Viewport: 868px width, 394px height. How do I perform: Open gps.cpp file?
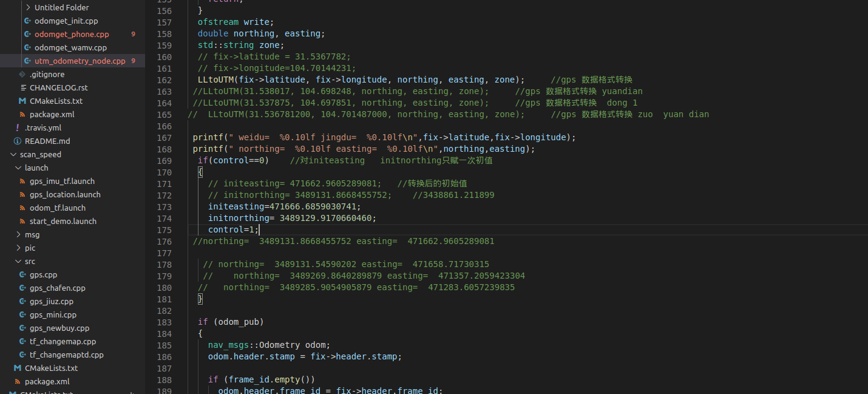43,274
